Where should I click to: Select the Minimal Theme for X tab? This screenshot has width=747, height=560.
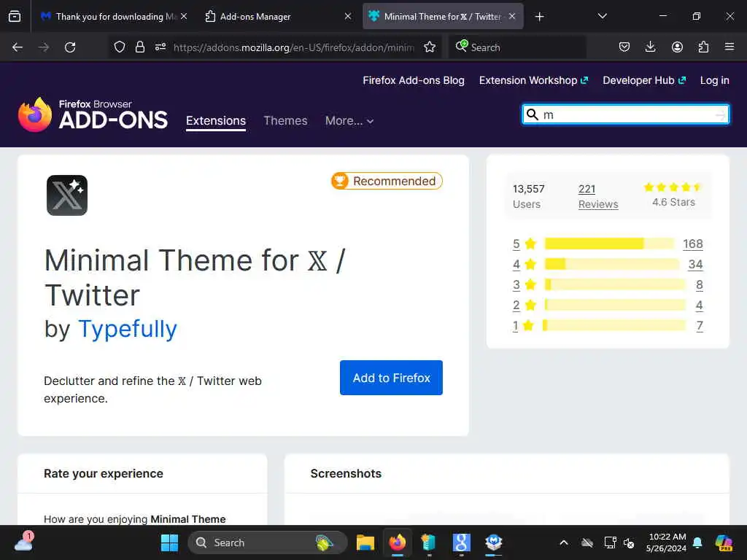(x=443, y=17)
